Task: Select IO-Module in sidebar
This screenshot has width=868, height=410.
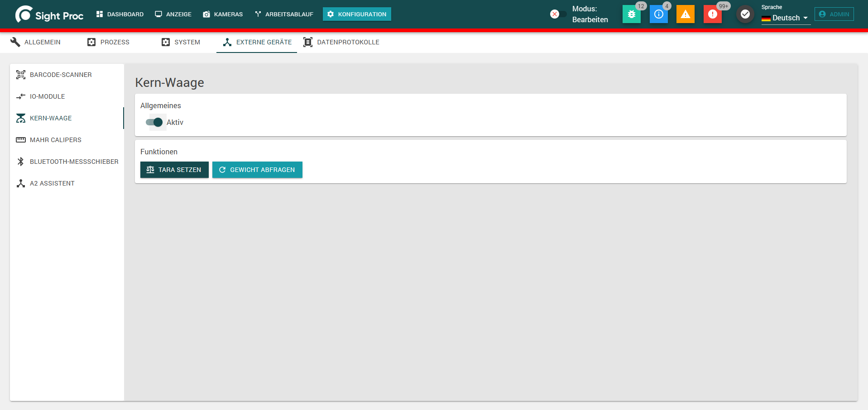Action: click(x=67, y=96)
